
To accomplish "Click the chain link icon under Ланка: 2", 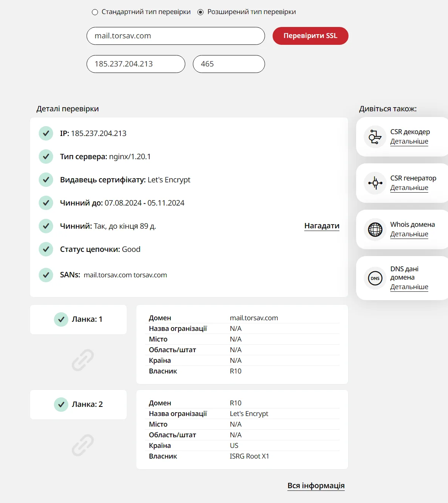I will click(x=83, y=445).
